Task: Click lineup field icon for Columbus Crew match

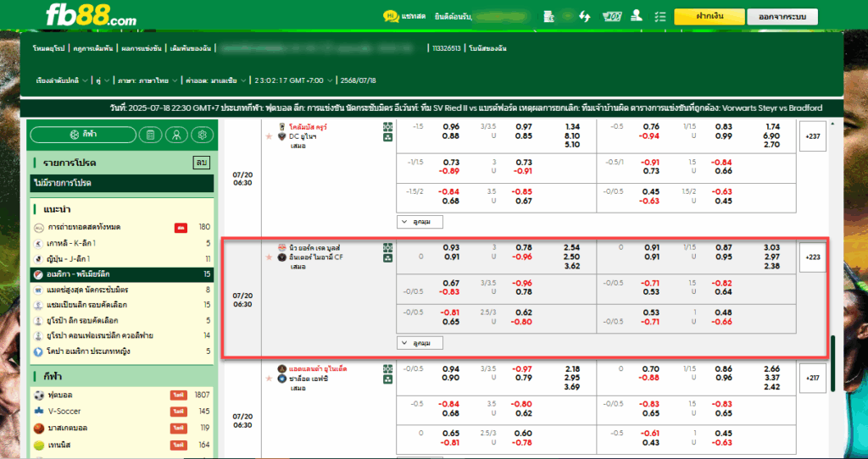Action: tap(388, 127)
